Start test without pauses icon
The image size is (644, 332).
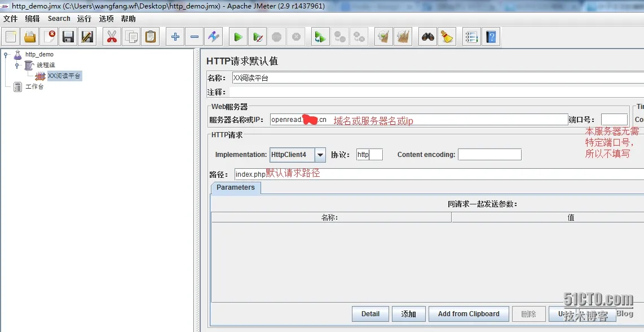258,37
